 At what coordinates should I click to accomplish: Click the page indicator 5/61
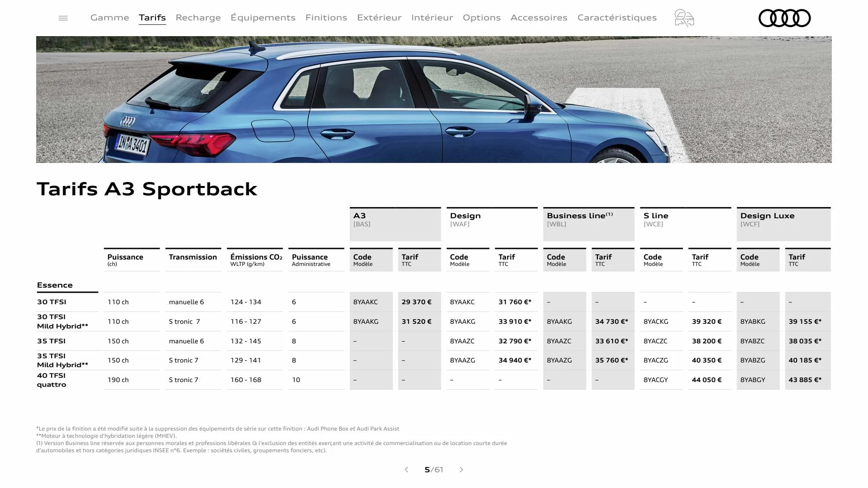(x=434, y=470)
